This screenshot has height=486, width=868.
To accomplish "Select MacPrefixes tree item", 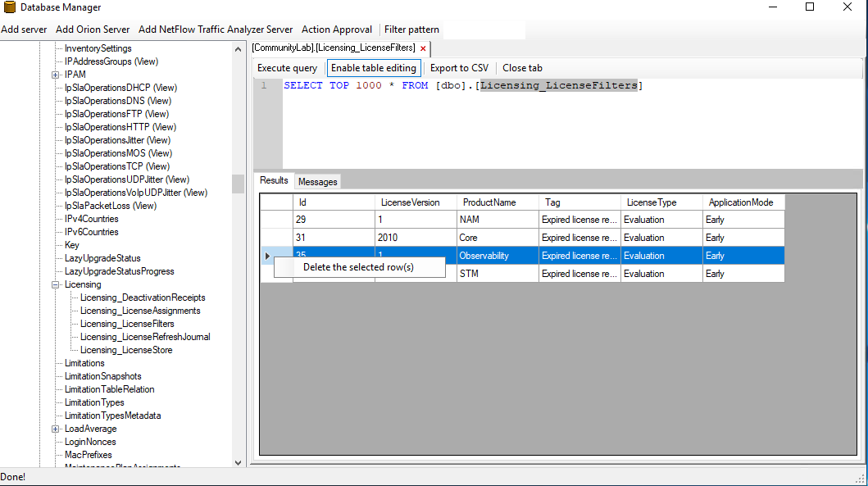I will tap(88, 455).
